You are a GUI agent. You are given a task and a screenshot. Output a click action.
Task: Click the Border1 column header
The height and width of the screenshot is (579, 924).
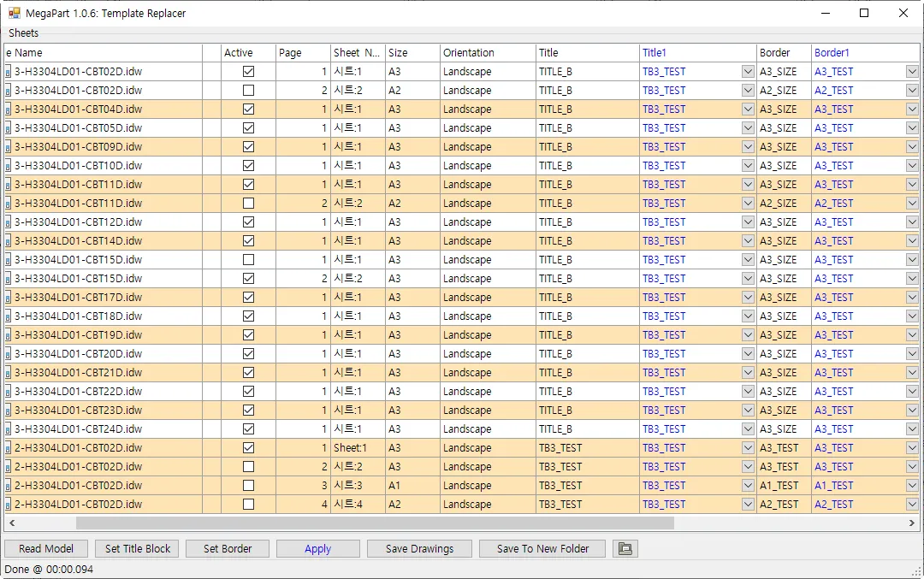coord(866,52)
